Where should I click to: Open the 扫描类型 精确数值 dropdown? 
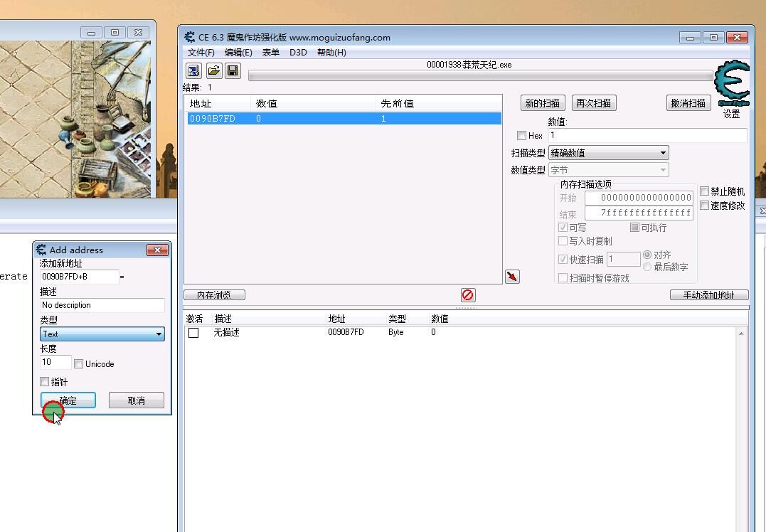(609, 153)
